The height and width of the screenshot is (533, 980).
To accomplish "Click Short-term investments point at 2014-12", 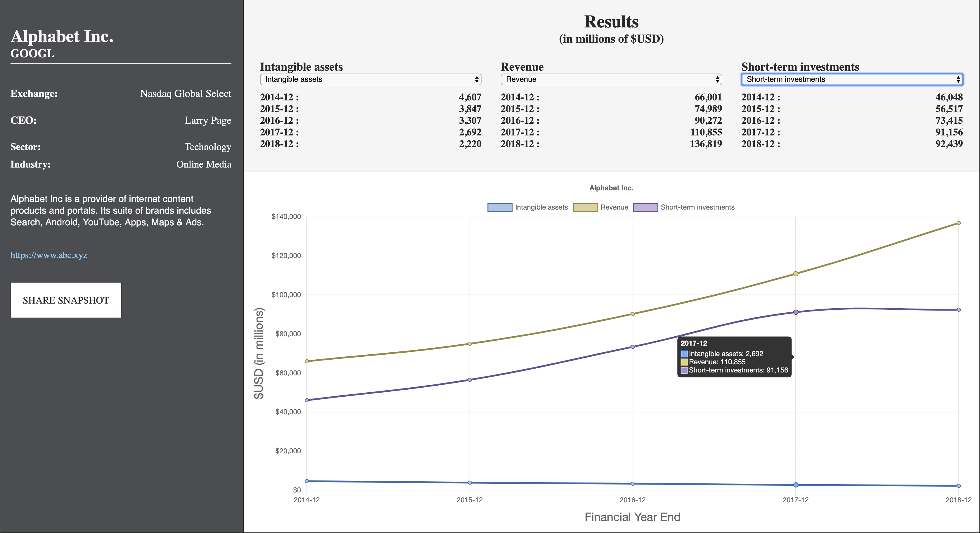I will click(307, 400).
